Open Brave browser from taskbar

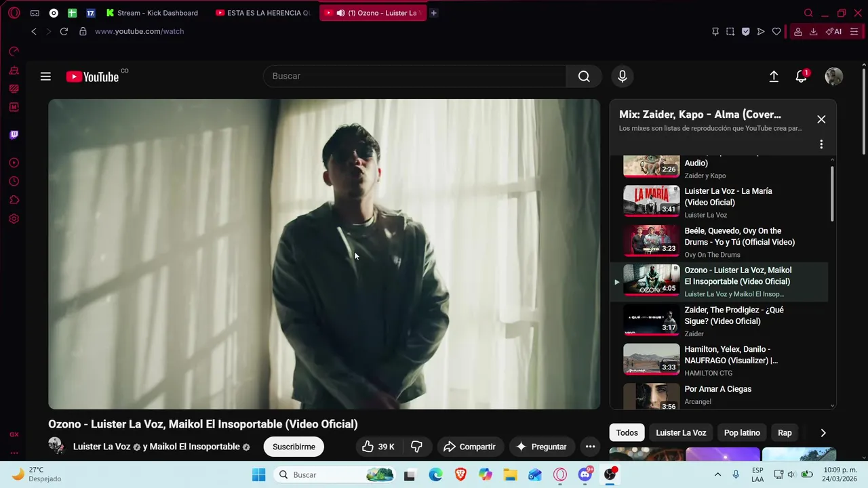click(x=460, y=474)
